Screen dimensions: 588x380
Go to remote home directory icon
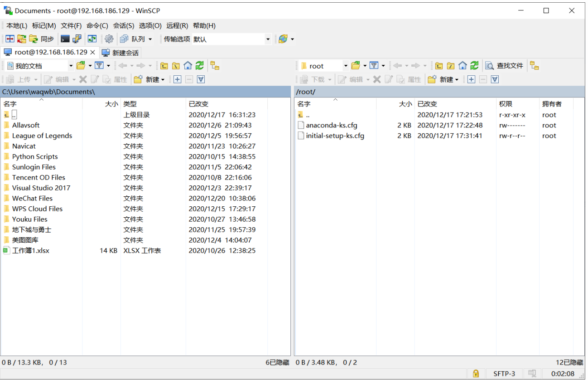tap(463, 66)
